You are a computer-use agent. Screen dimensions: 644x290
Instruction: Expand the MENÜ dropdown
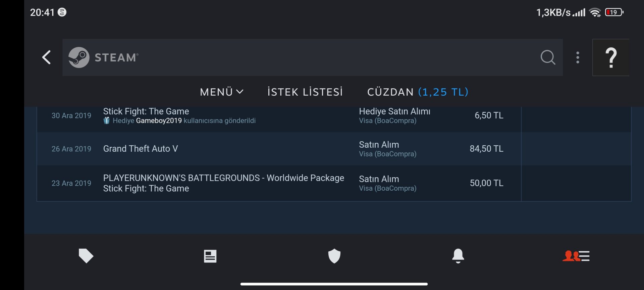click(x=222, y=92)
